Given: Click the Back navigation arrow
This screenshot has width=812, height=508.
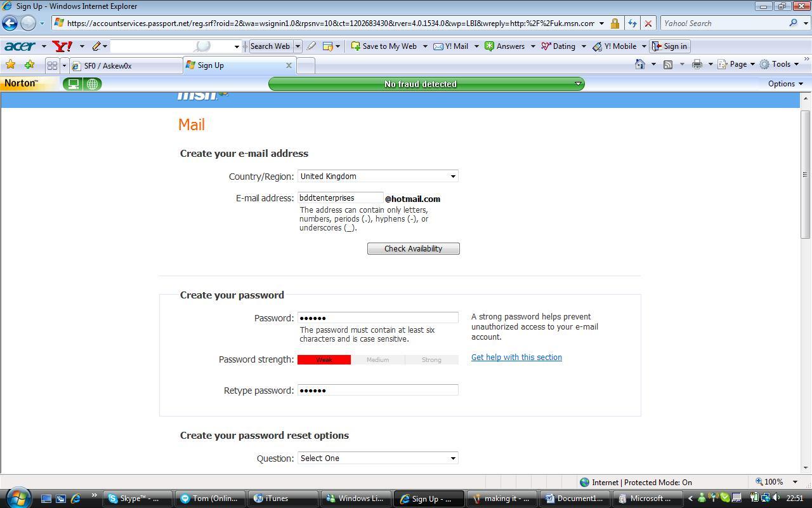Looking at the screenshot, I should tap(10, 23).
